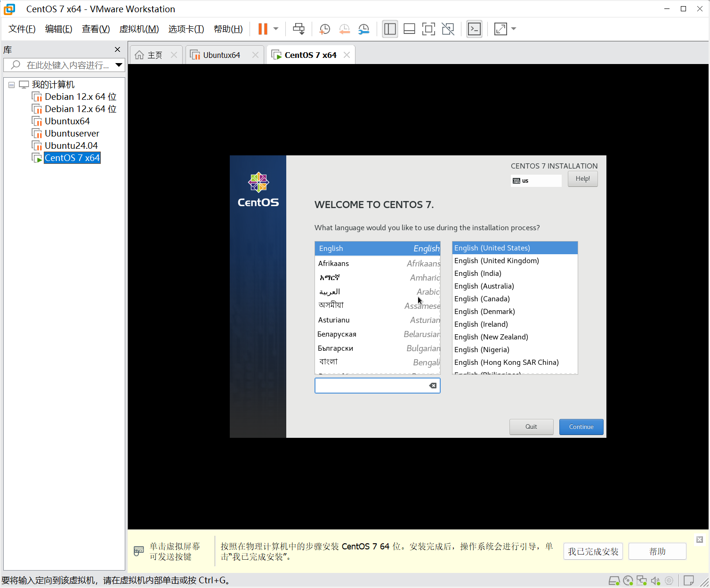The height and width of the screenshot is (588, 710).
Task: Toggle the console view button
Action: [474, 29]
